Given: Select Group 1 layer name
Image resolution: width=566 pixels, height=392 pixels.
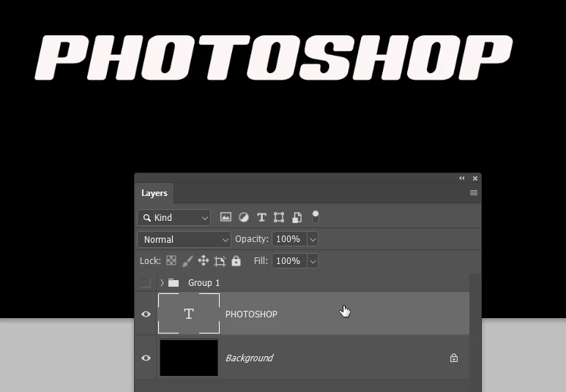Looking at the screenshot, I should pos(204,283).
